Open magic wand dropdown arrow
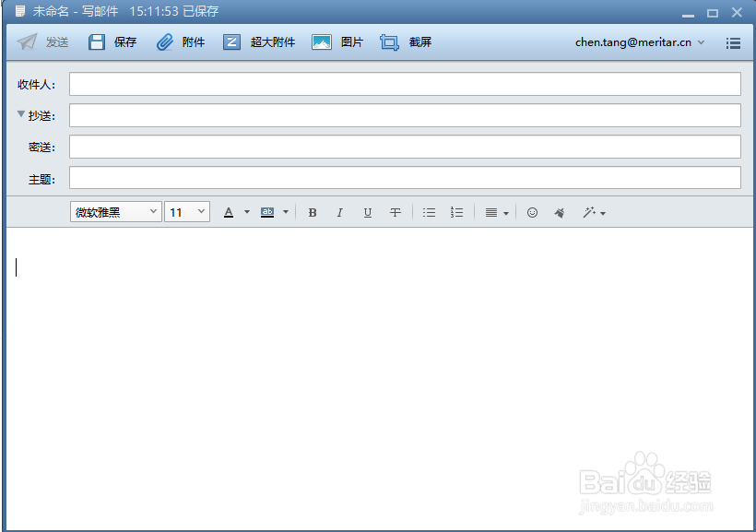 coord(603,213)
